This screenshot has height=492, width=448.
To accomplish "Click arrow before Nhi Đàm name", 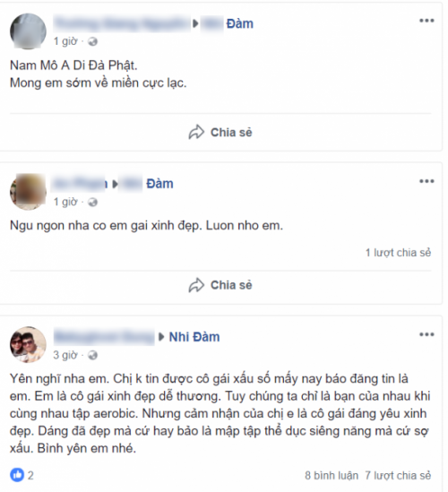I will point(161,337).
